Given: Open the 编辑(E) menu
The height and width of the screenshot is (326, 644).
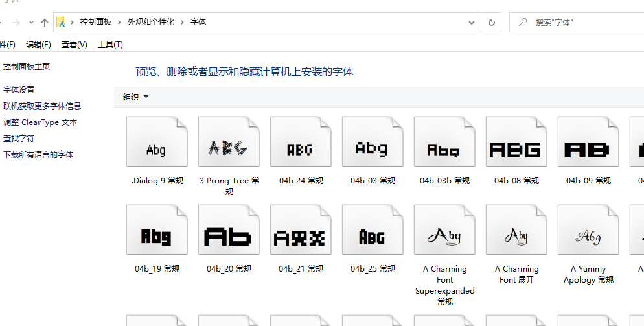Looking at the screenshot, I should point(38,45).
